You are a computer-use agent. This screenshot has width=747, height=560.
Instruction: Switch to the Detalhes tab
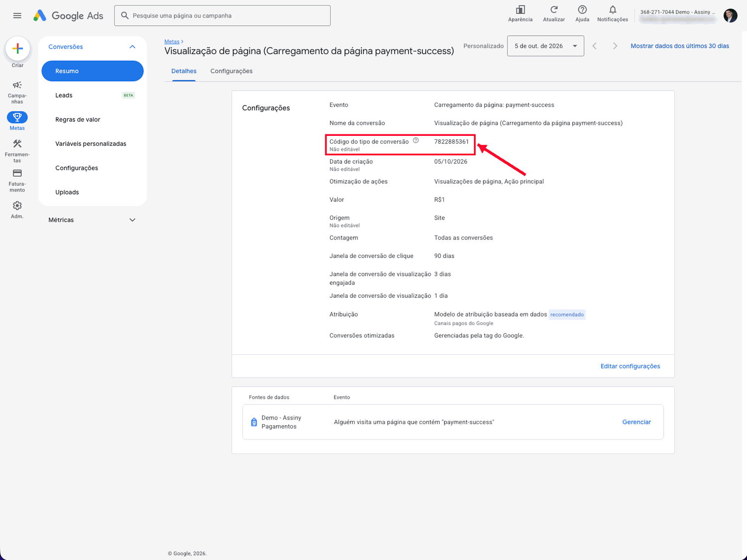coord(184,71)
